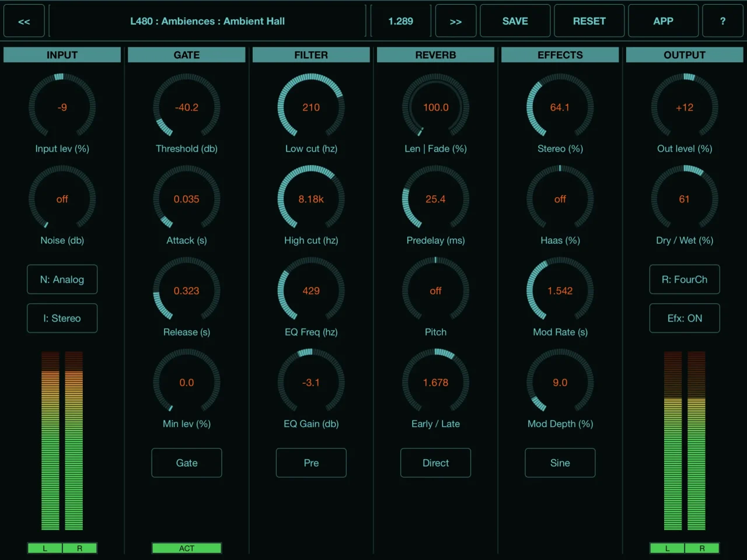Change noise type N: Analog

(62, 279)
